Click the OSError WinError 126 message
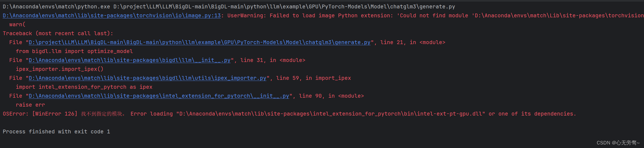This screenshot has width=644, height=148. (289, 114)
